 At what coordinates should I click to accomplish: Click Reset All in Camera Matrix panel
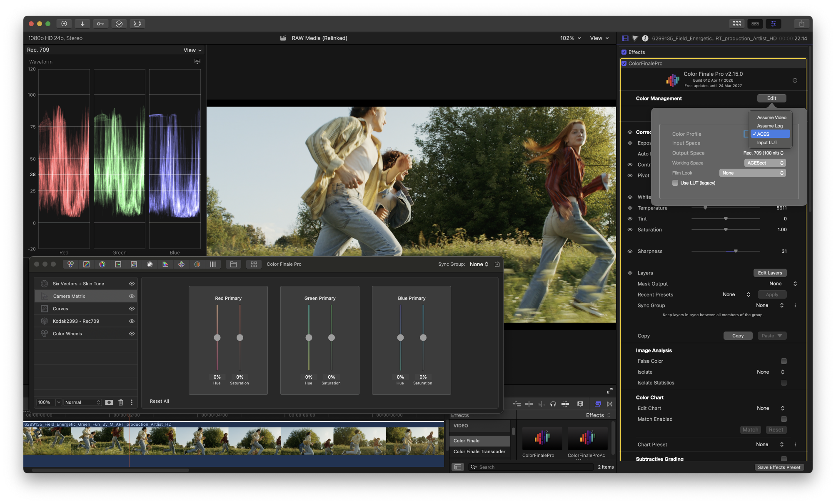[159, 402]
